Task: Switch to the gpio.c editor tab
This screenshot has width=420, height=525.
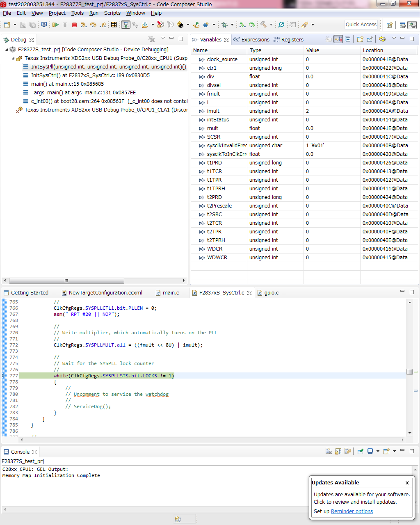Action: pos(270,292)
